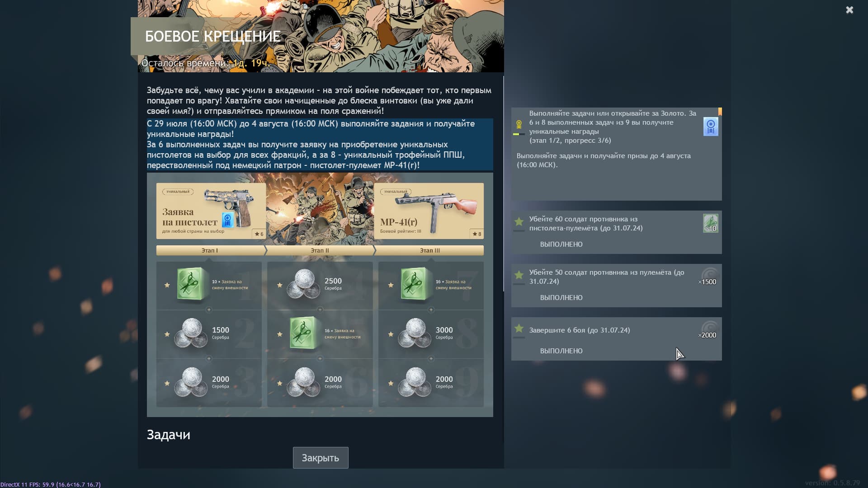Image resolution: width=868 pixels, height=488 pixels.
Task: Click the star next to machine gun kills task
Action: coord(519,275)
